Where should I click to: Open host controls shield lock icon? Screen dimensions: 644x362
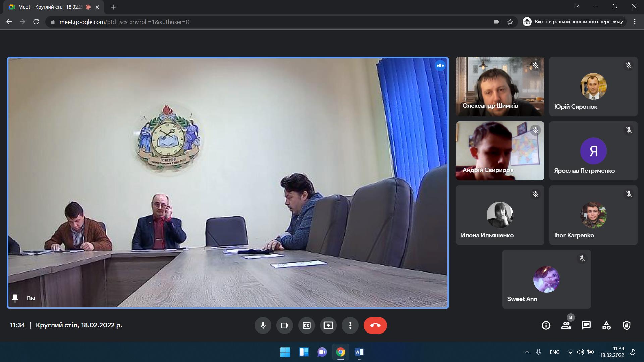627,325
